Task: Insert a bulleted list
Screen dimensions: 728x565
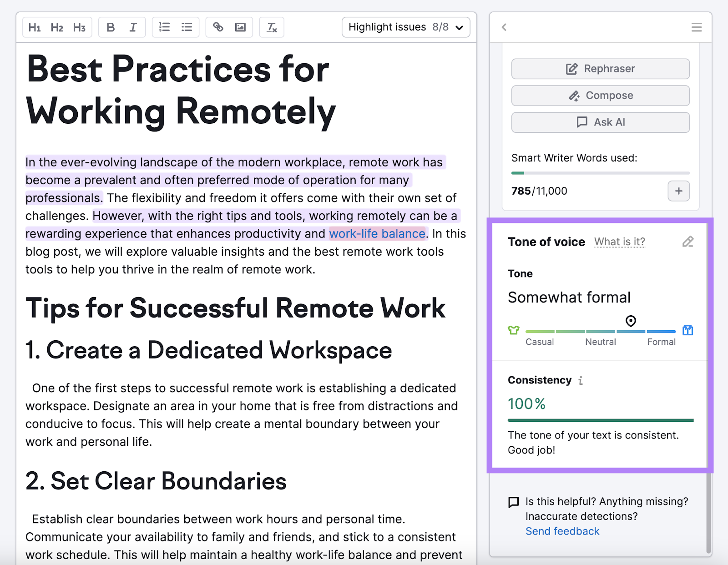Action: [186, 27]
